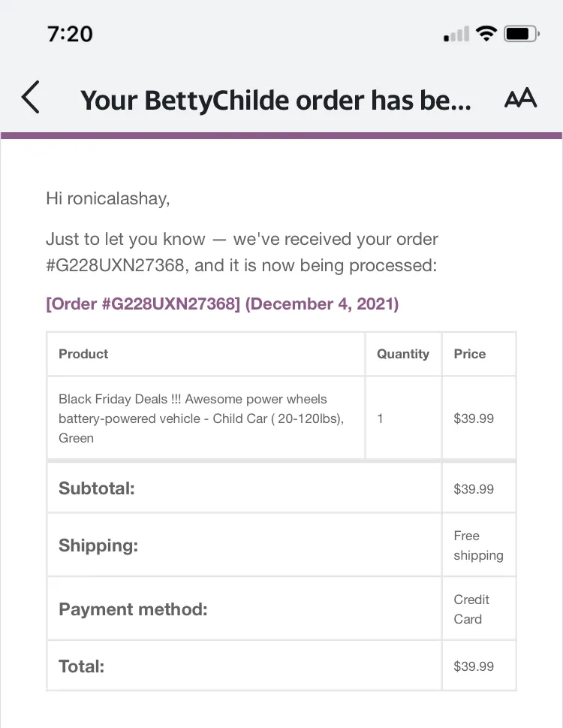Tap the cellular signal bars icon
563x728 pixels.
click(x=456, y=34)
